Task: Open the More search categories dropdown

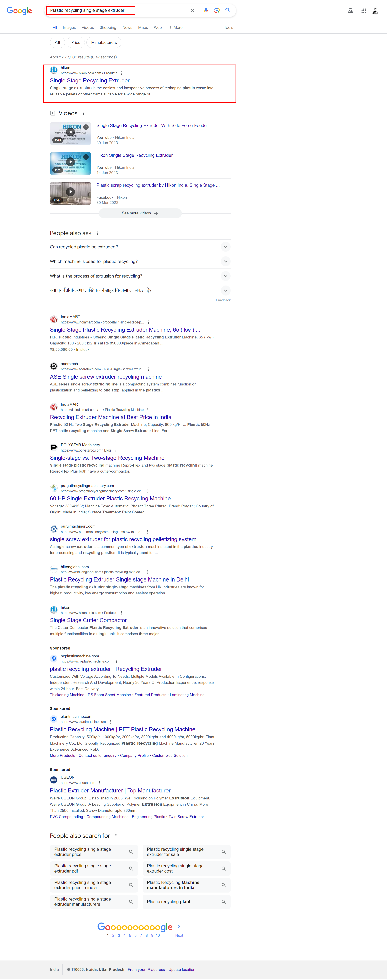Action: [176, 27]
